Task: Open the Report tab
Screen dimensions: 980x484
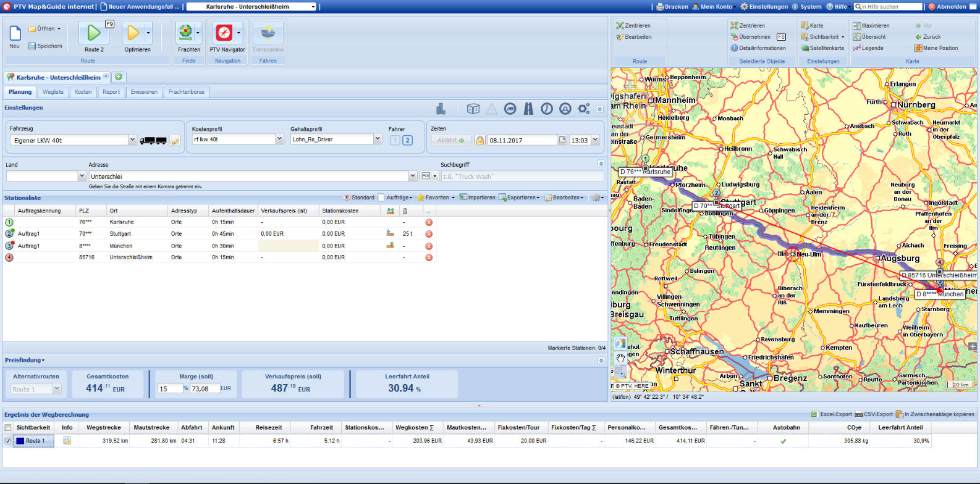Action: pos(111,92)
